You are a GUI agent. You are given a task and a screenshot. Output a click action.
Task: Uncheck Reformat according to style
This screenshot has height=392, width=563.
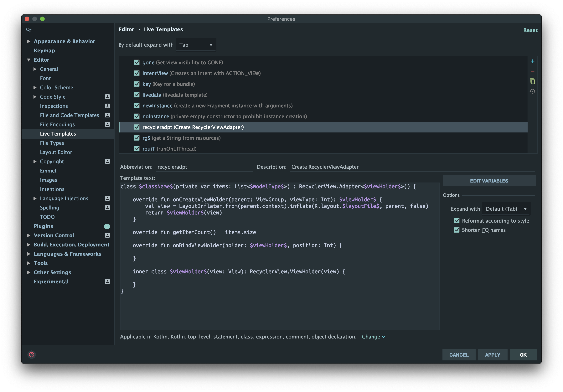point(457,221)
